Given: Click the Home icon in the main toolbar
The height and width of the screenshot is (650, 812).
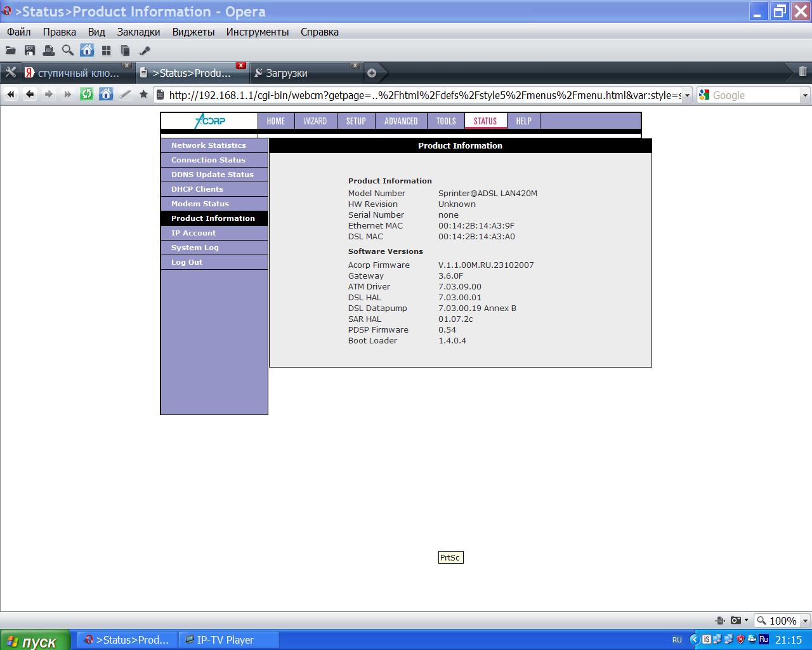Looking at the screenshot, I should (x=87, y=51).
